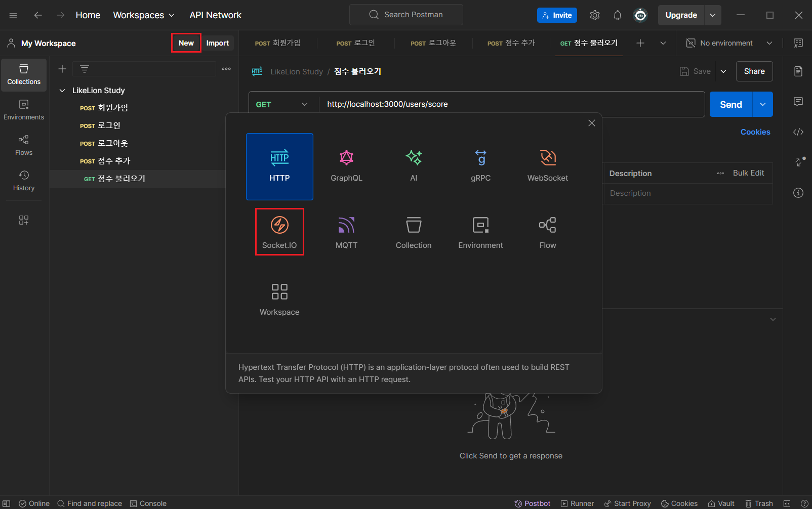This screenshot has height=509, width=812.
Task: Open Flows in the sidebar
Action: (x=24, y=146)
